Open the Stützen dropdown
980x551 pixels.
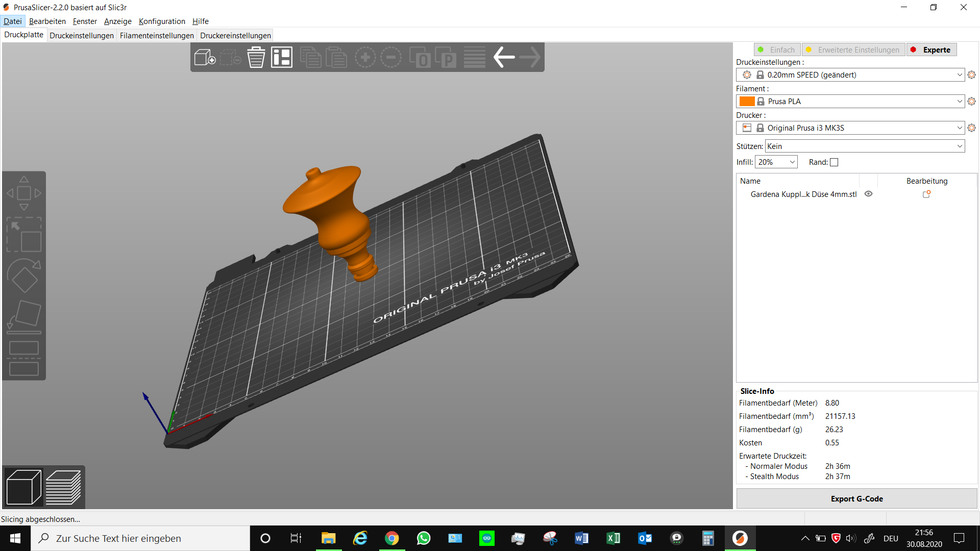865,146
